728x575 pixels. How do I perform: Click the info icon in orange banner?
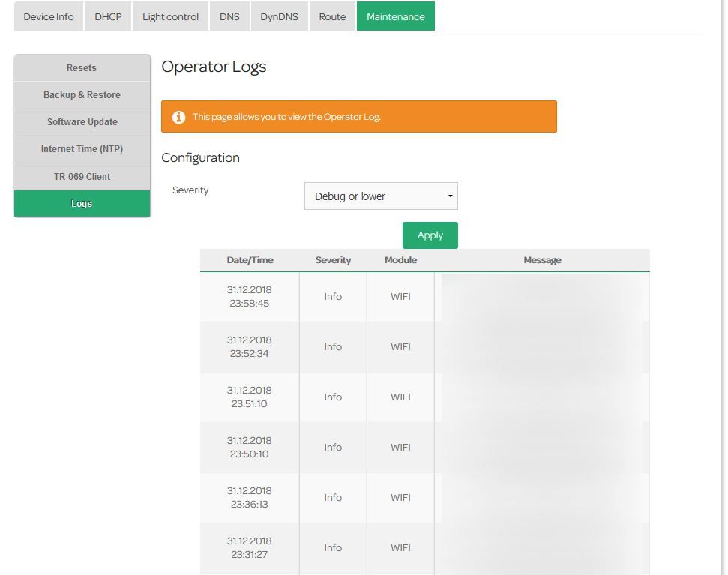click(178, 117)
